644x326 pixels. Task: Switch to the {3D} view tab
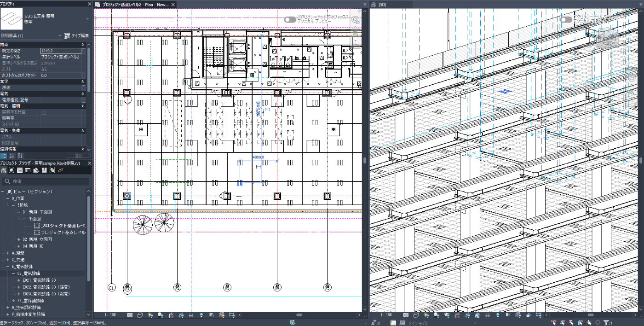pyautogui.click(x=382, y=4)
